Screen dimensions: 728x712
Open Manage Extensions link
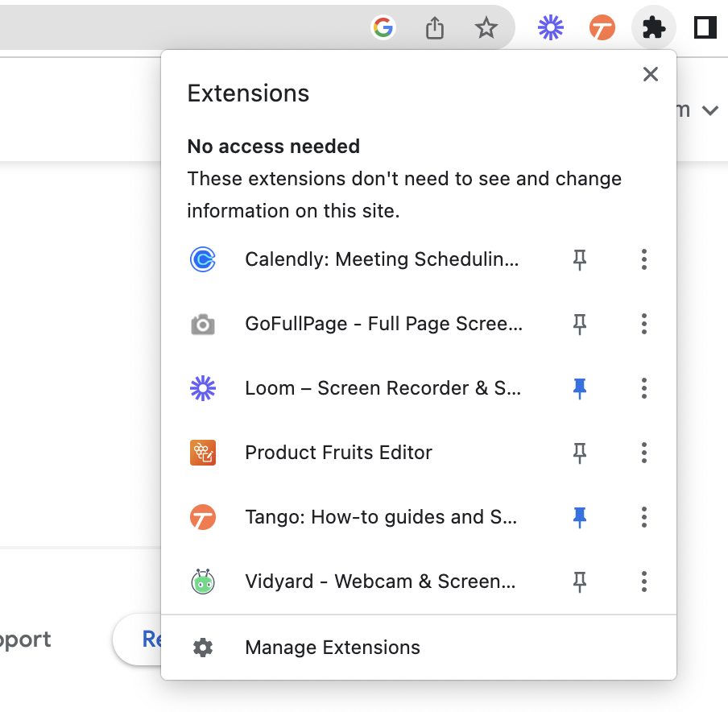pos(333,648)
